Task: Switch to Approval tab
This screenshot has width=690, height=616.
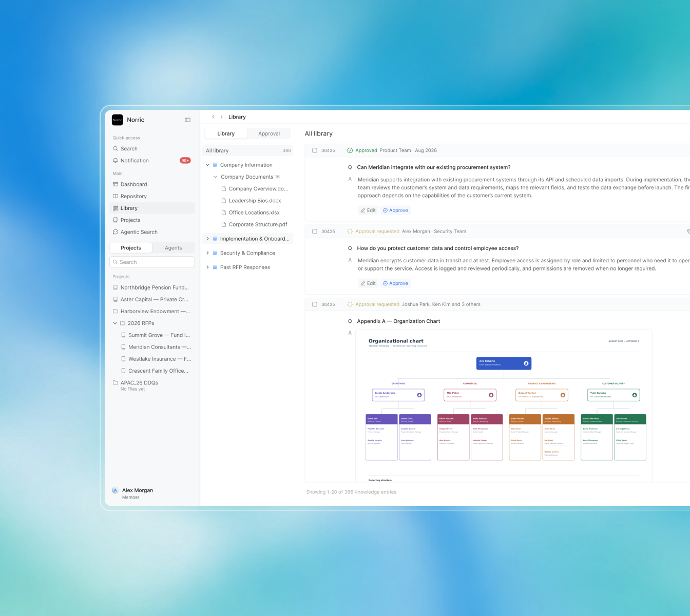Action: (269, 133)
